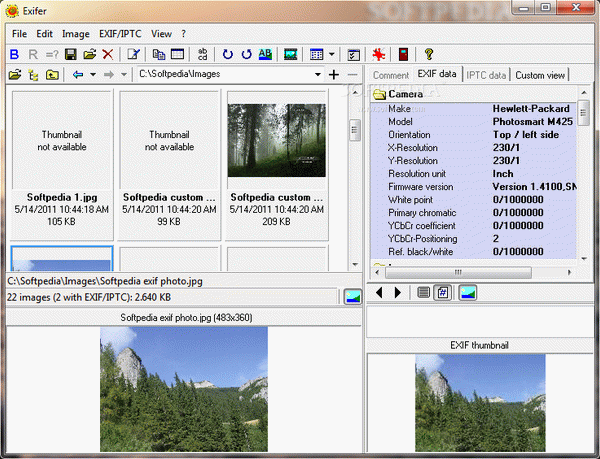Toggle the '#' numeric values button

[x=443, y=293]
